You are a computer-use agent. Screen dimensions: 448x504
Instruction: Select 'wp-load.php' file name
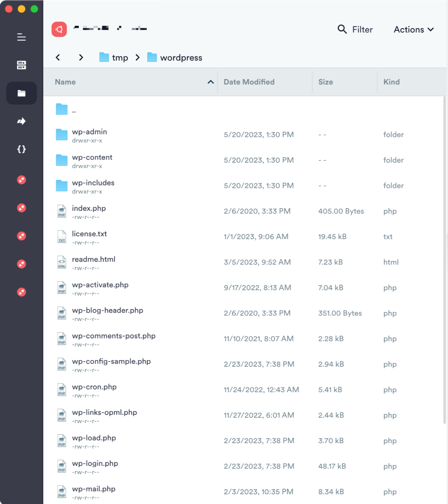coord(94,438)
